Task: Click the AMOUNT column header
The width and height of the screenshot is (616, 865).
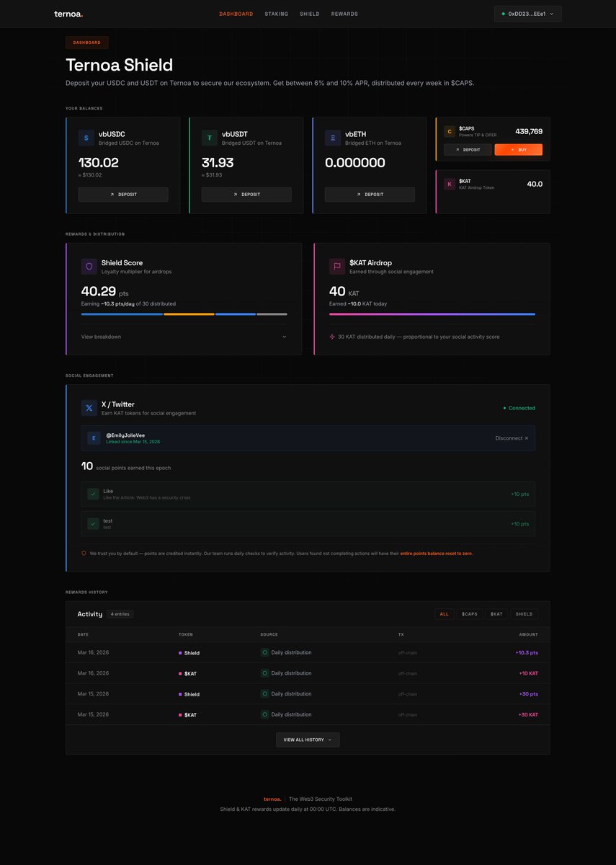Action: tap(529, 634)
